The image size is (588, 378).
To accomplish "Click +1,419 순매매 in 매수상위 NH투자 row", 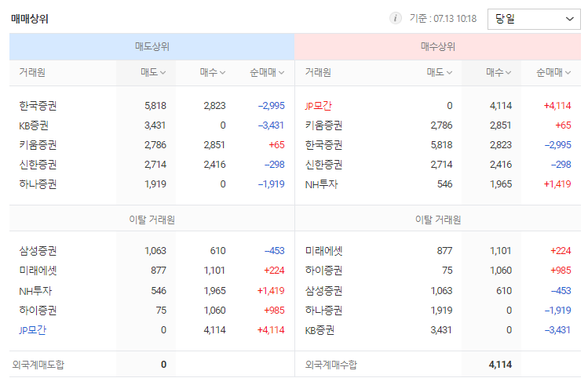I will (557, 184).
